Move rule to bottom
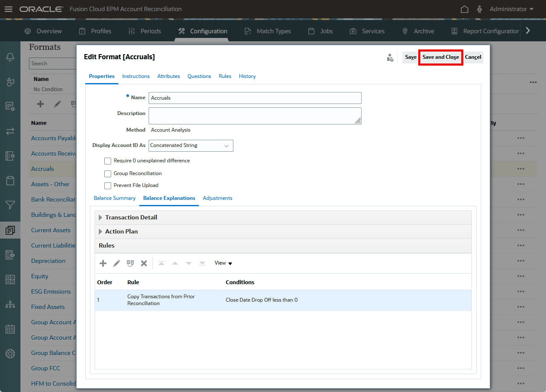Viewport: 546px width, 392px height. (x=202, y=263)
